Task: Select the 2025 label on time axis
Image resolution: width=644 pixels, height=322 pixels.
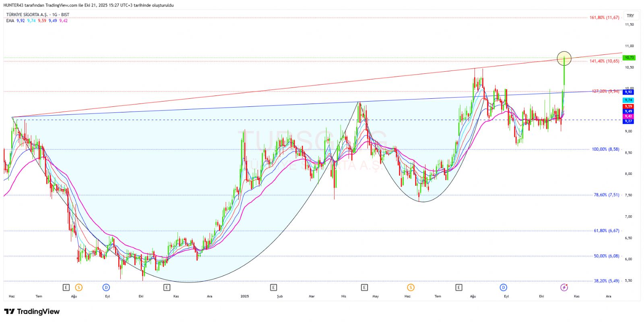Action: 244,296
